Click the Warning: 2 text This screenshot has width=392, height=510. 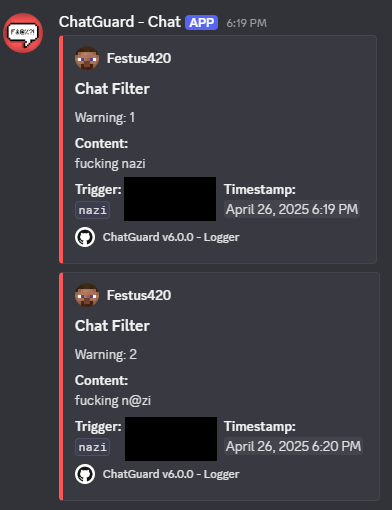tap(106, 354)
